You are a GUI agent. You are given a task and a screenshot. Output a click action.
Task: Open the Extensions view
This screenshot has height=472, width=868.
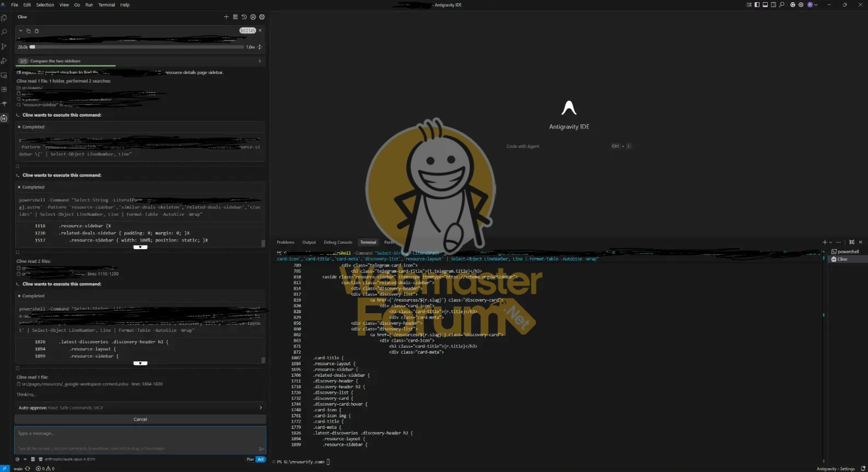[x=4, y=89]
